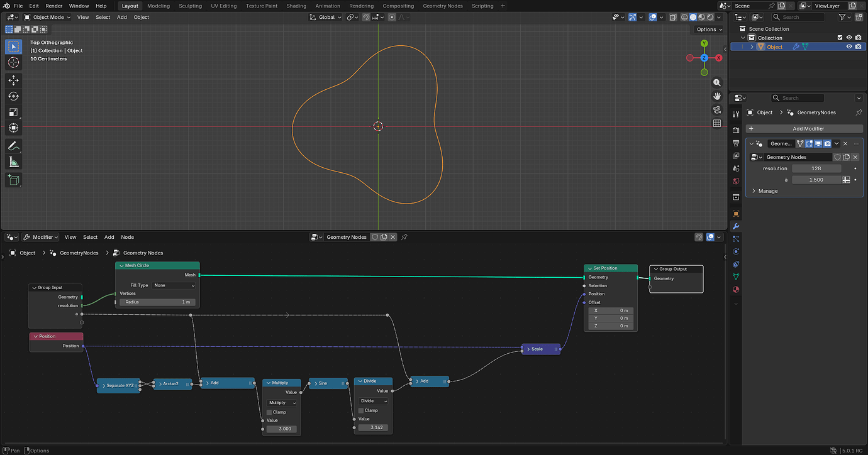This screenshot has height=455, width=868.
Task: Open the Modifiers wrench properties tab
Action: (736, 226)
